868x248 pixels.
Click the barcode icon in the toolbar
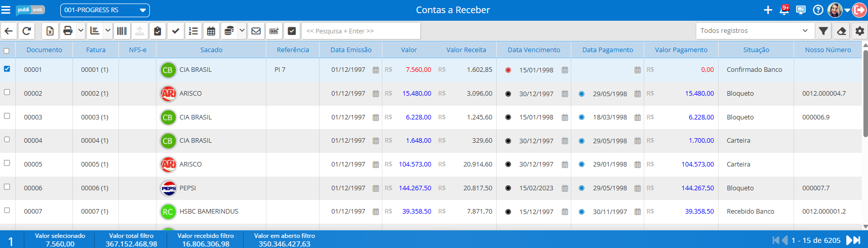[x=122, y=31]
